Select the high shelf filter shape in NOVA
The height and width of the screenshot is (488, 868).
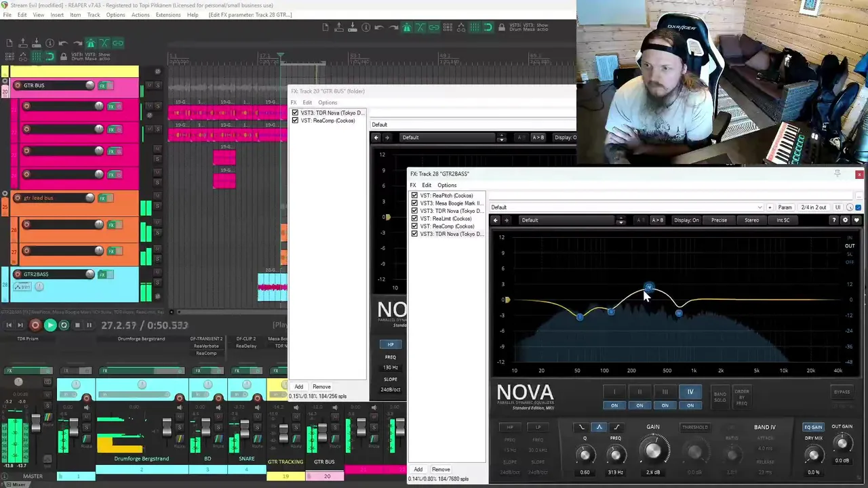tap(616, 427)
